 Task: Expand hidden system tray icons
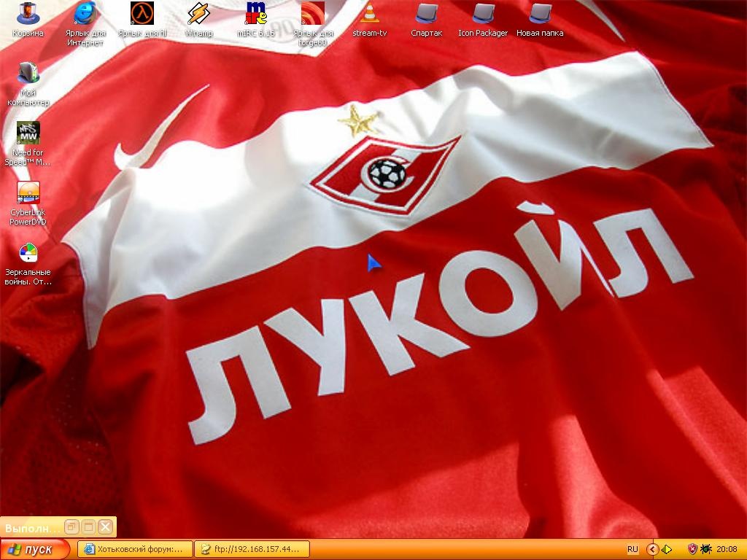point(653,549)
